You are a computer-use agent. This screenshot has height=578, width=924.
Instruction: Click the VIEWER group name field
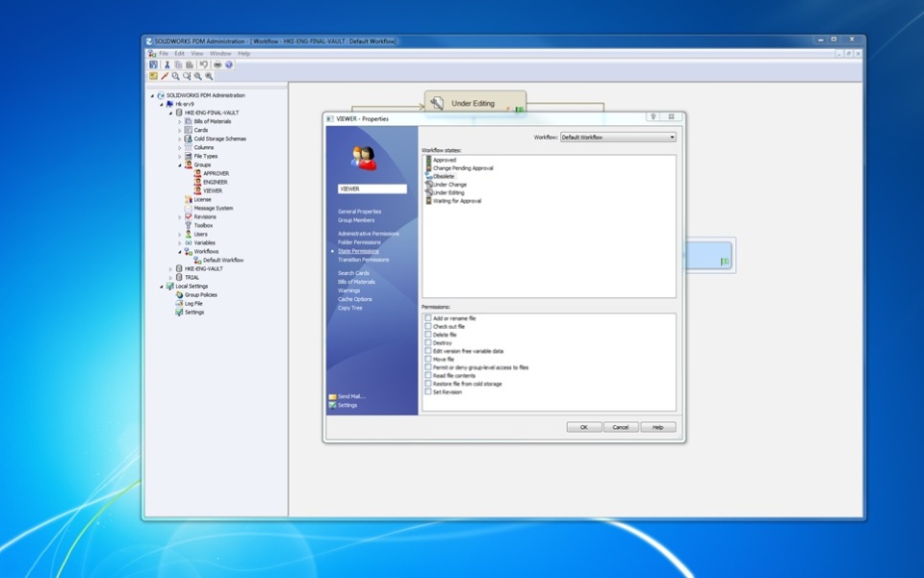click(372, 188)
